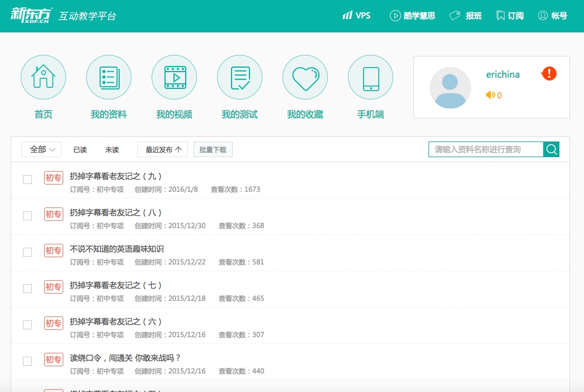Filter list by 已读 tab
The image size is (584, 392).
tap(80, 150)
